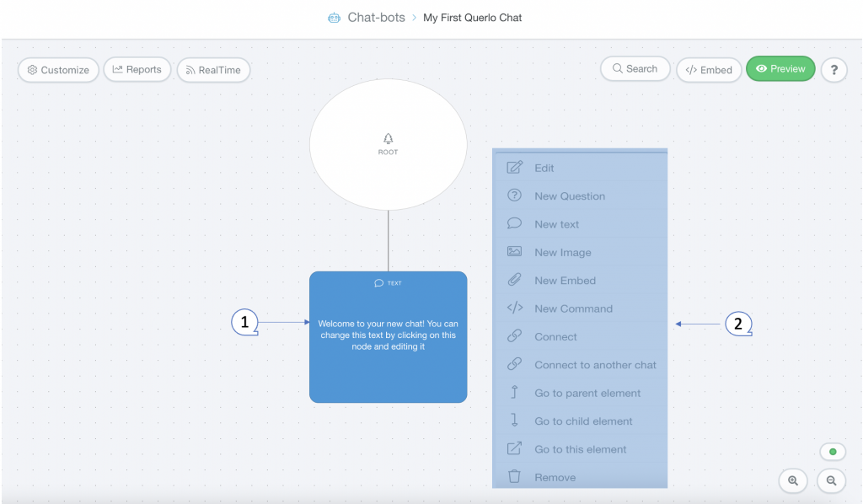
Task: Click the paperclip New Embed icon
Action: [514, 280]
